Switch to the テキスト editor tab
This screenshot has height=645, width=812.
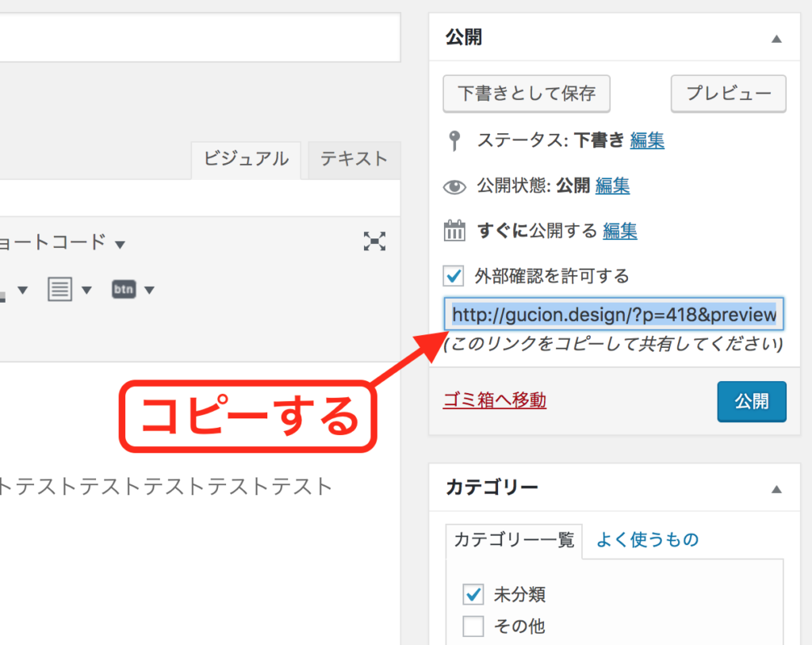point(354,159)
